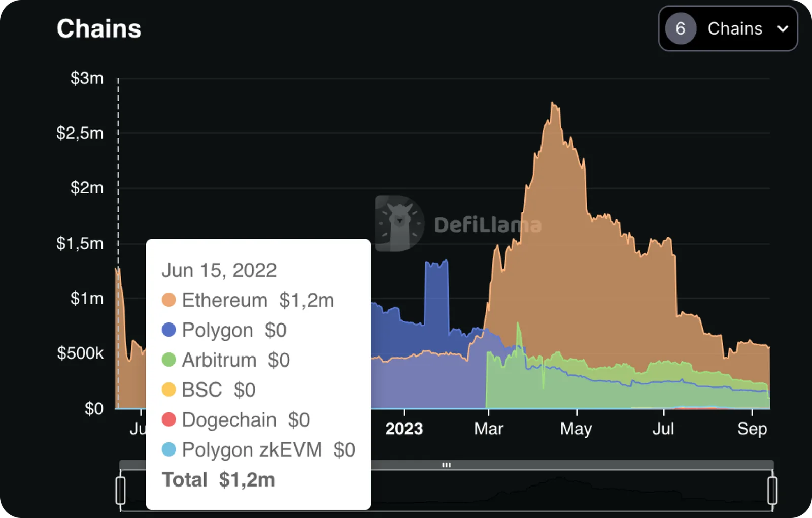Grab the right range slider handle
Screen dimensions: 812x518
click(x=772, y=490)
